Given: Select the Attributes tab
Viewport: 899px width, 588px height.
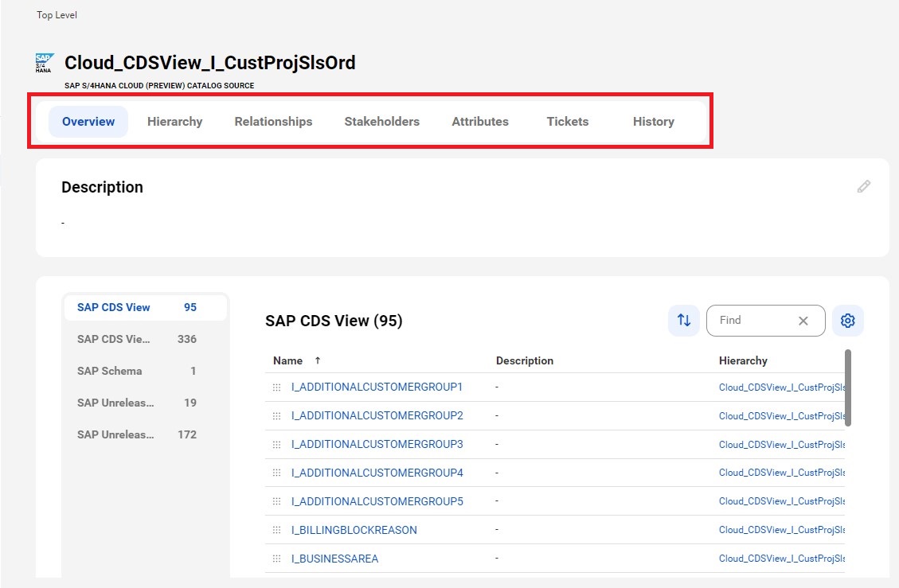Looking at the screenshot, I should pos(480,122).
